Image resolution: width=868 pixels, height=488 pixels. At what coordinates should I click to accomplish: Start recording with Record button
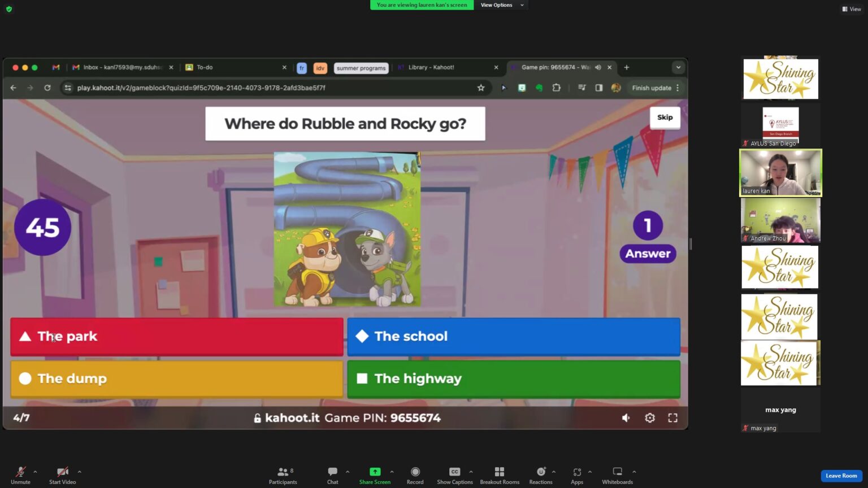click(x=415, y=476)
